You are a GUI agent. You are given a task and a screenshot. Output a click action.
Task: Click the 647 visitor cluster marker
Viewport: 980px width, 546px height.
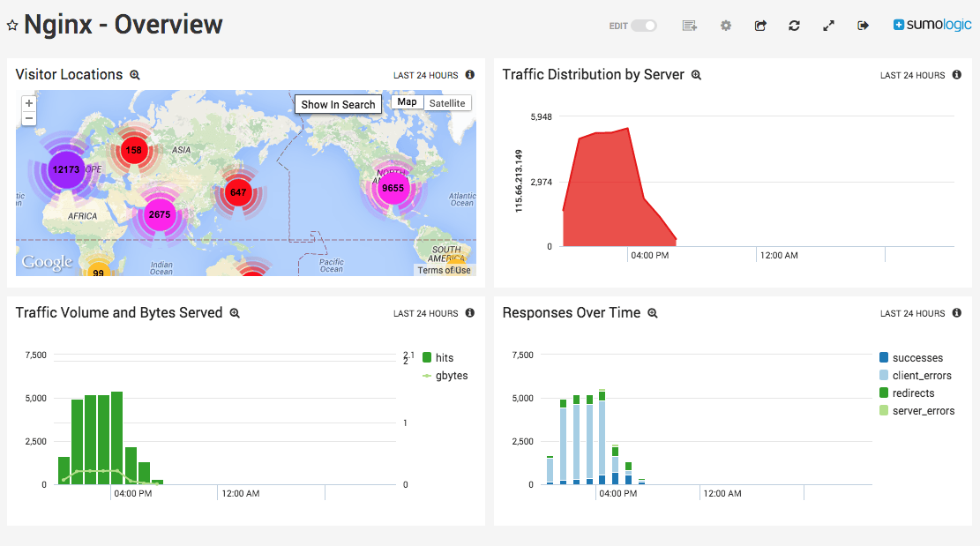(x=238, y=192)
